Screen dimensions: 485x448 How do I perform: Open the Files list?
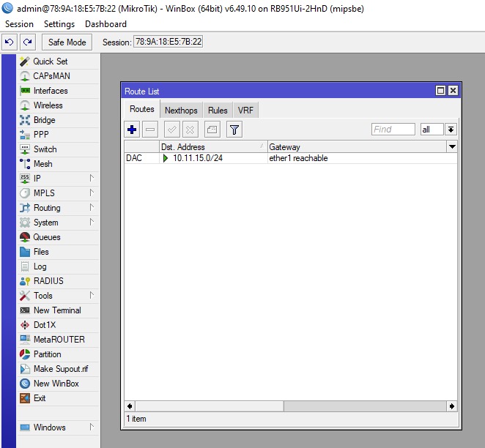pyautogui.click(x=58, y=252)
